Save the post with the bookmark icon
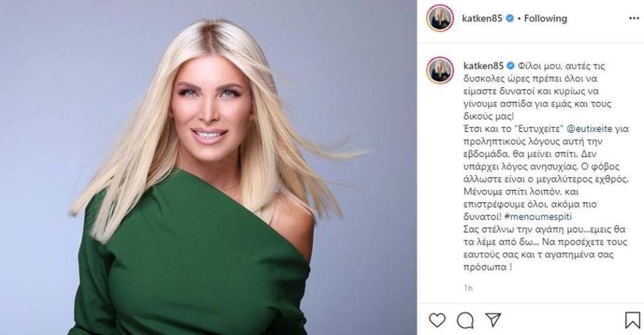644x335 pixels. point(632,321)
